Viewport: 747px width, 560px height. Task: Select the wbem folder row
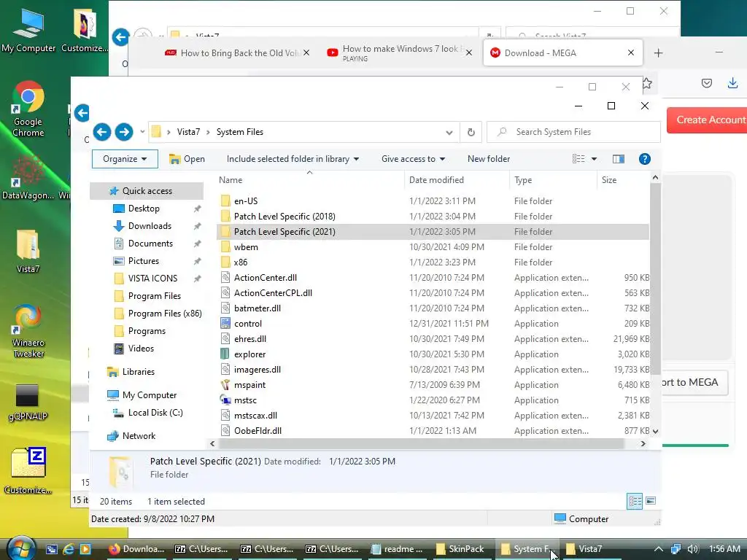[x=433, y=246]
